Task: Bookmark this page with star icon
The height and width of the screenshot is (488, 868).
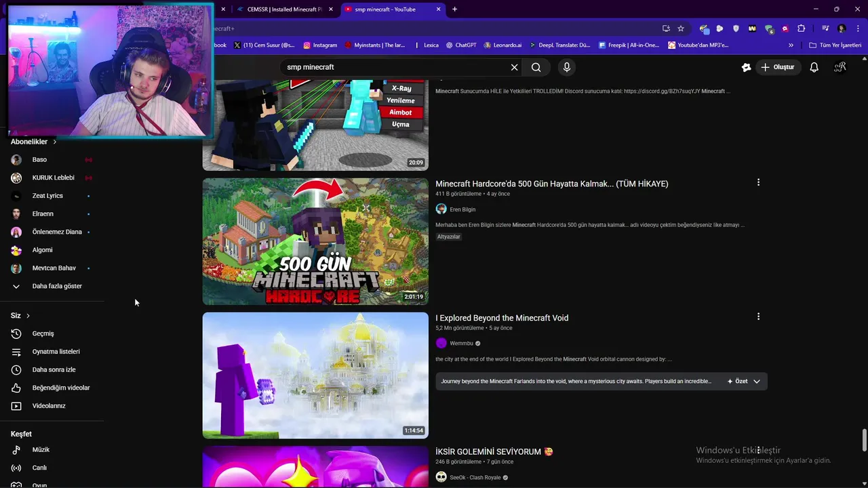Action: [x=681, y=28]
